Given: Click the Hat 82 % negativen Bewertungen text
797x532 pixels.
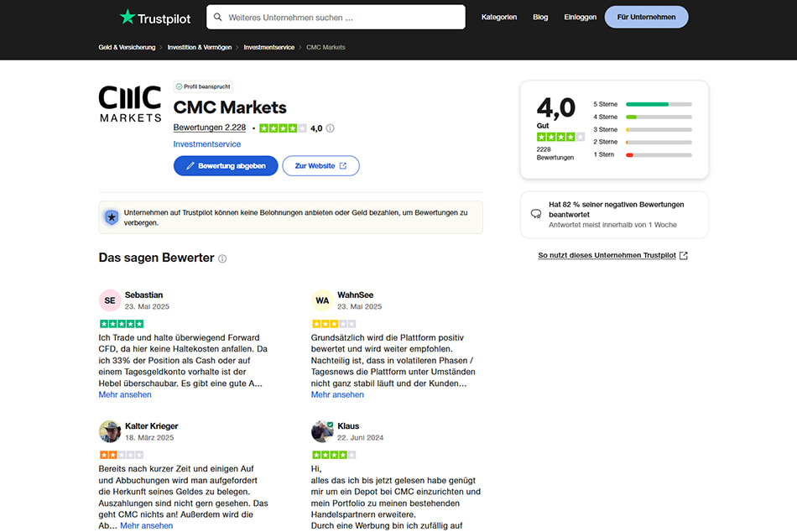Looking at the screenshot, I should (616, 210).
